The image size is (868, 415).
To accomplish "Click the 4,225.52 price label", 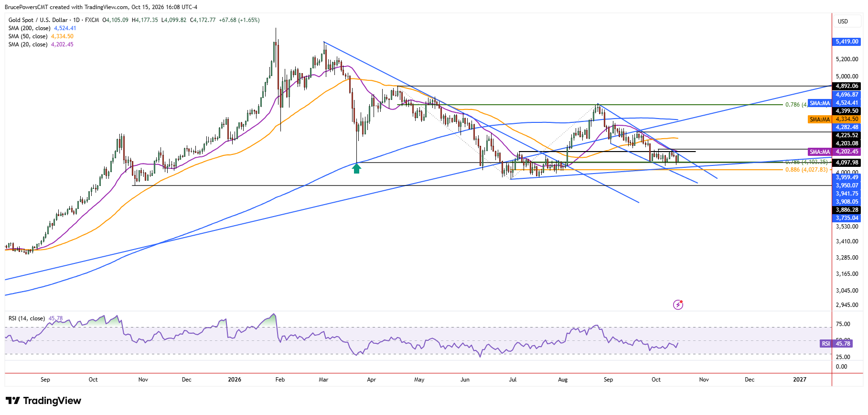I will pyautogui.click(x=847, y=135).
